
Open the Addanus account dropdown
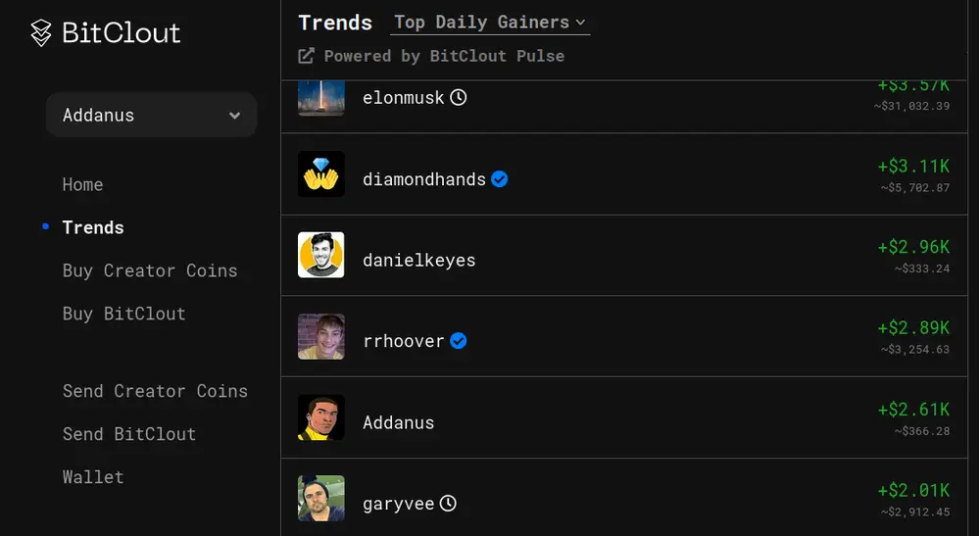151,116
